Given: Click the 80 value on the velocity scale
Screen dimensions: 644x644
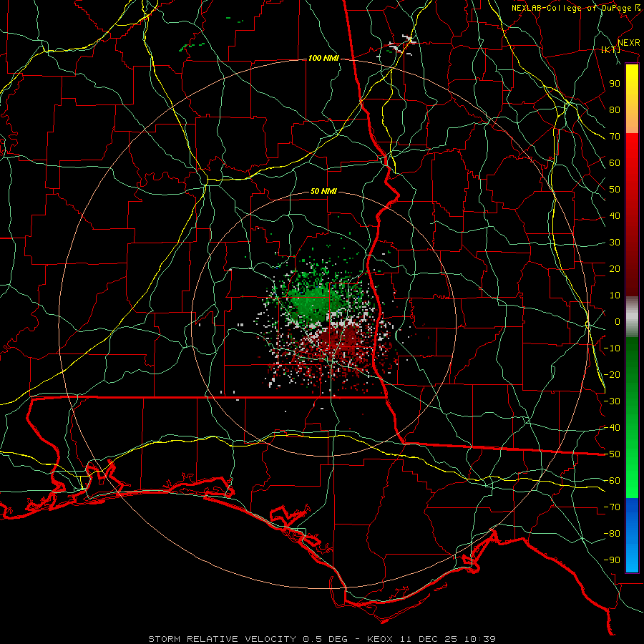Looking at the screenshot, I should pyautogui.click(x=615, y=110).
